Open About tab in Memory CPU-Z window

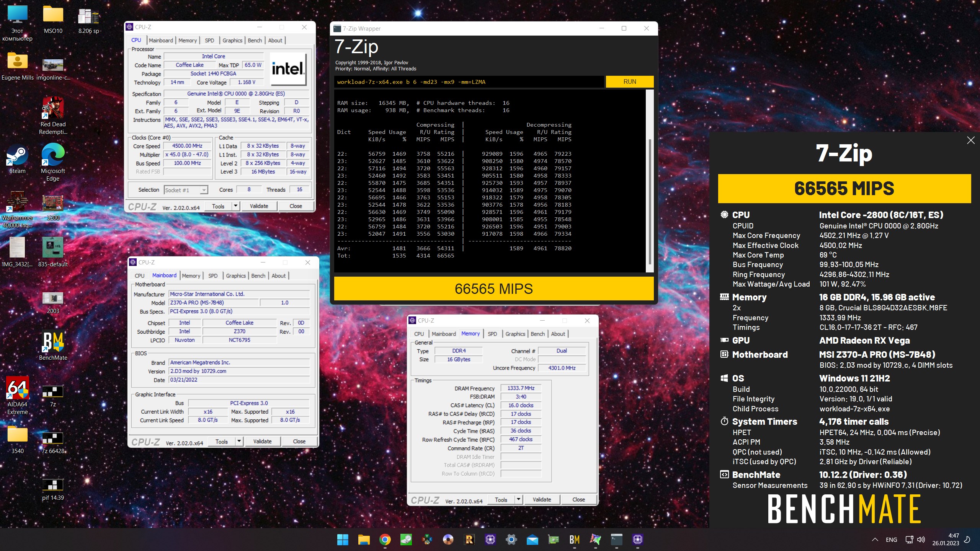(x=558, y=334)
